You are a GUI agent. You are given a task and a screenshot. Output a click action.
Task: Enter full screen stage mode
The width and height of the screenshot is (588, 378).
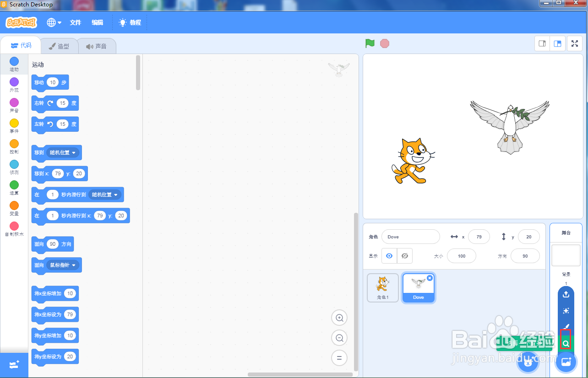[575, 43]
